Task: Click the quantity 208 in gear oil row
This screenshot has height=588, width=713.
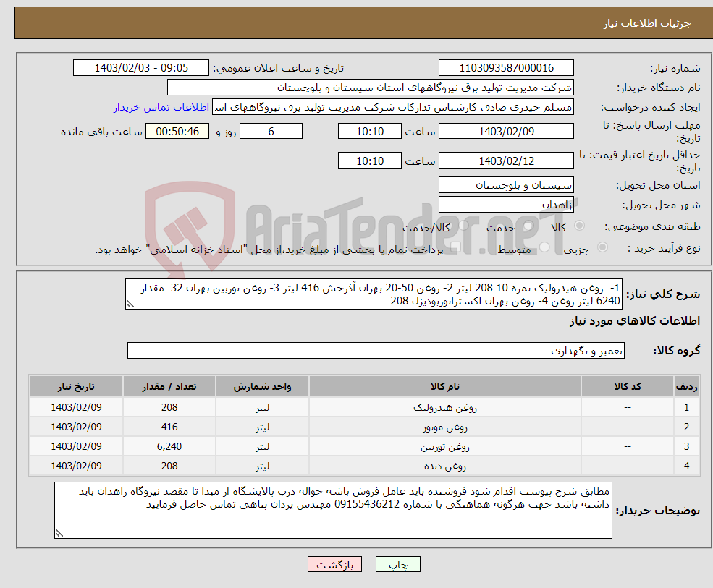Action: click(169, 466)
